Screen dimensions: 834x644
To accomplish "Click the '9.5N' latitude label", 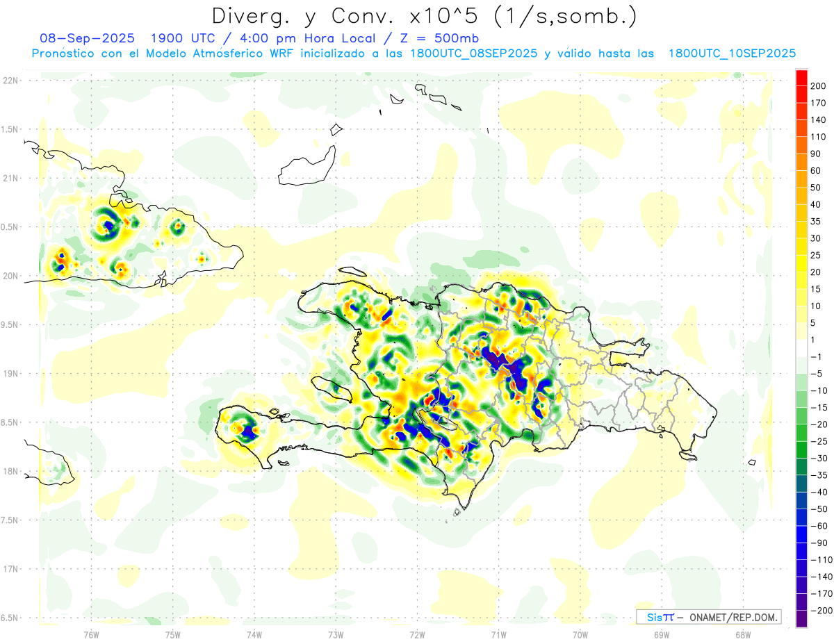I will (10, 324).
